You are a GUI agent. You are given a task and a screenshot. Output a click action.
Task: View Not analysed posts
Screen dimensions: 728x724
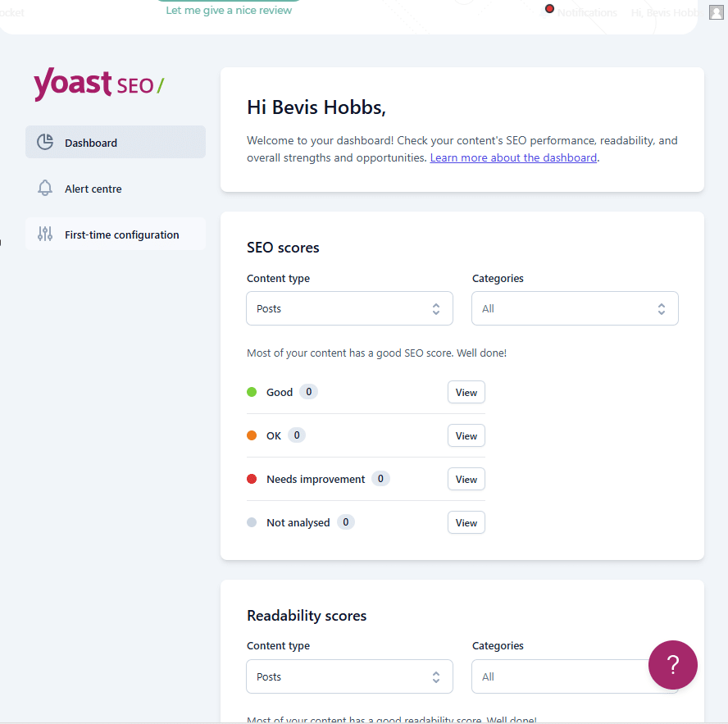[x=466, y=522]
